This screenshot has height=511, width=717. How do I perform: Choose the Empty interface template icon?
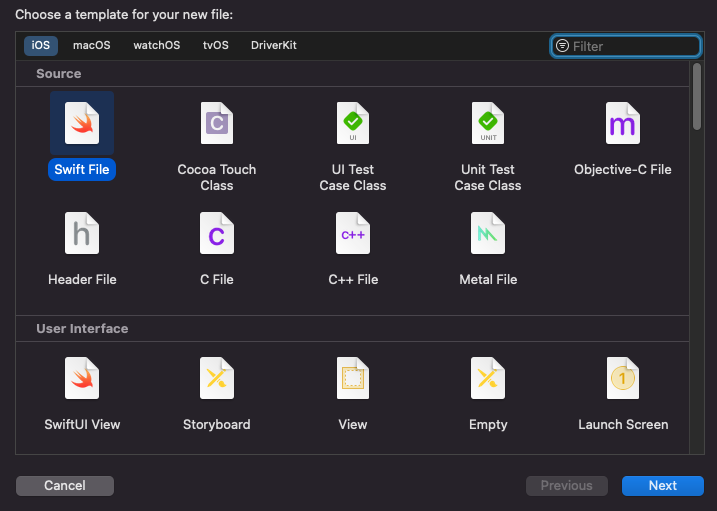click(x=488, y=378)
